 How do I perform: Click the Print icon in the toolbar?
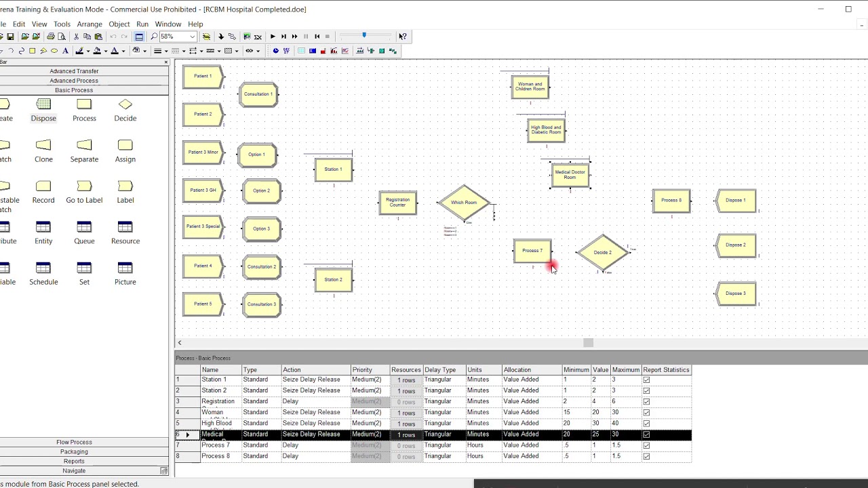point(50,37)
